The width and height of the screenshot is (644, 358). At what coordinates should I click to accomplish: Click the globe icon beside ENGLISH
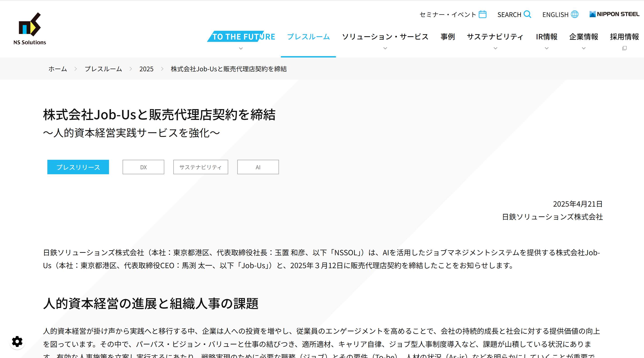(574, 14)
